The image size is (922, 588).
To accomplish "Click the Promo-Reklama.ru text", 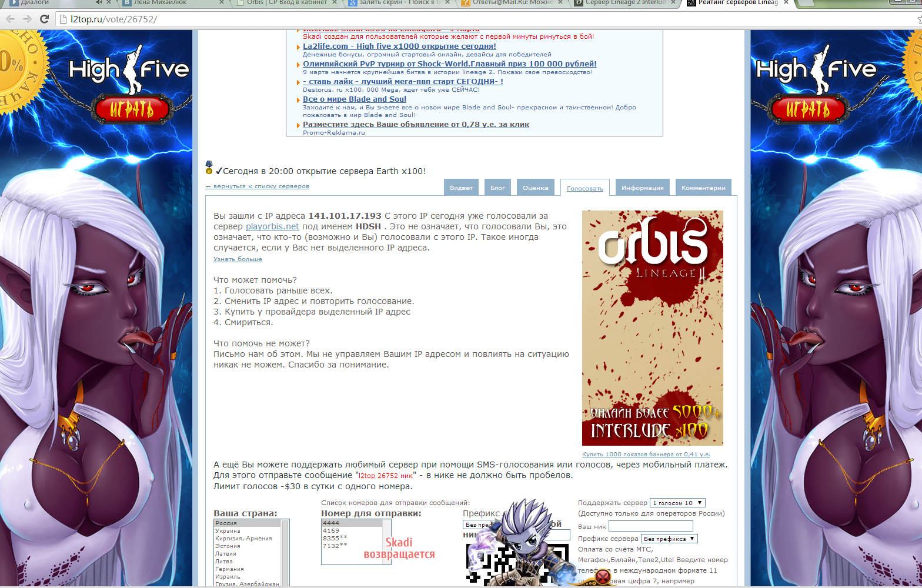I will click(x=333, y=132).
